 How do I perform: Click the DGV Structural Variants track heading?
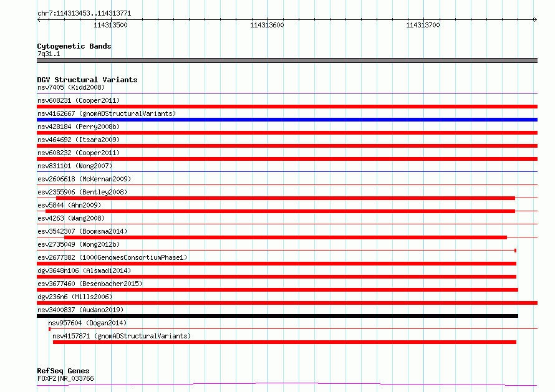click(x=87, y=80)
